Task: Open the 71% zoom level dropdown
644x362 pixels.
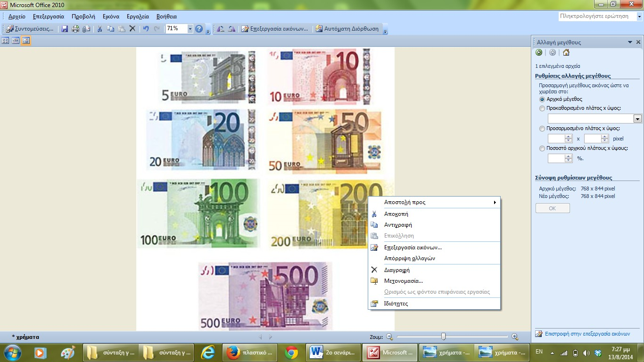Action: pyautogui.click(x=190, y=29)
